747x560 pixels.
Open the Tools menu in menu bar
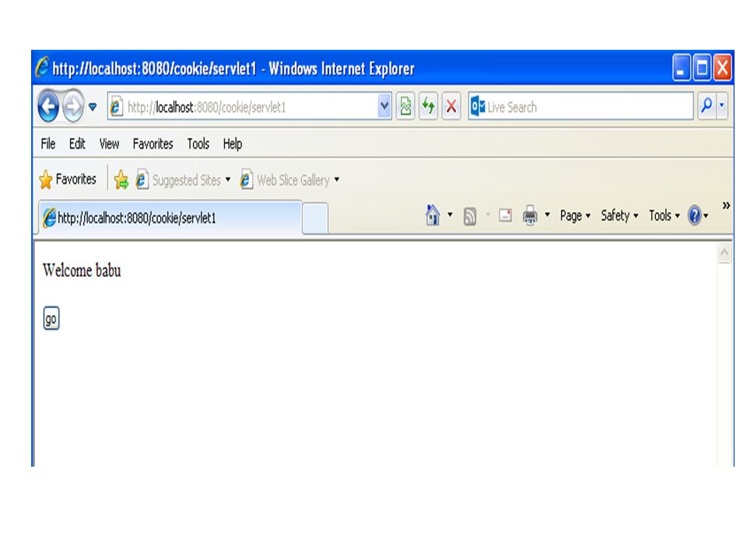pos(198,144)
